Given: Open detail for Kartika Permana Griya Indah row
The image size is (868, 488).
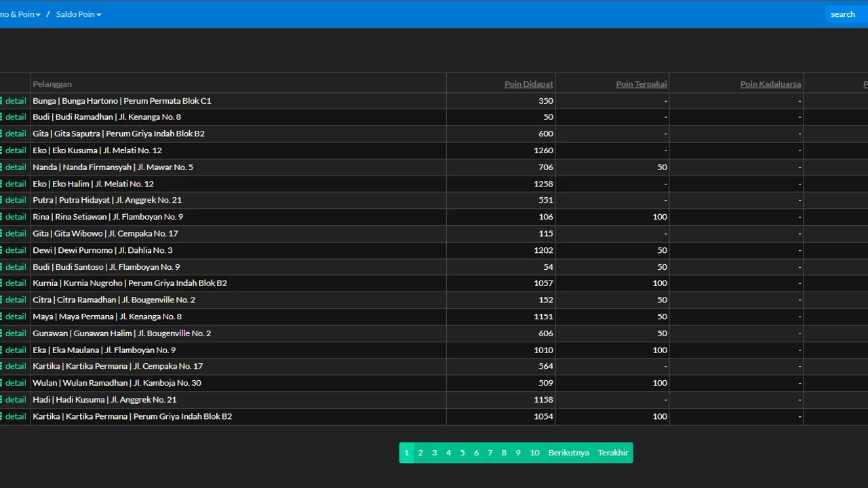Looking at the screenshot, I should tap(14, 416).
